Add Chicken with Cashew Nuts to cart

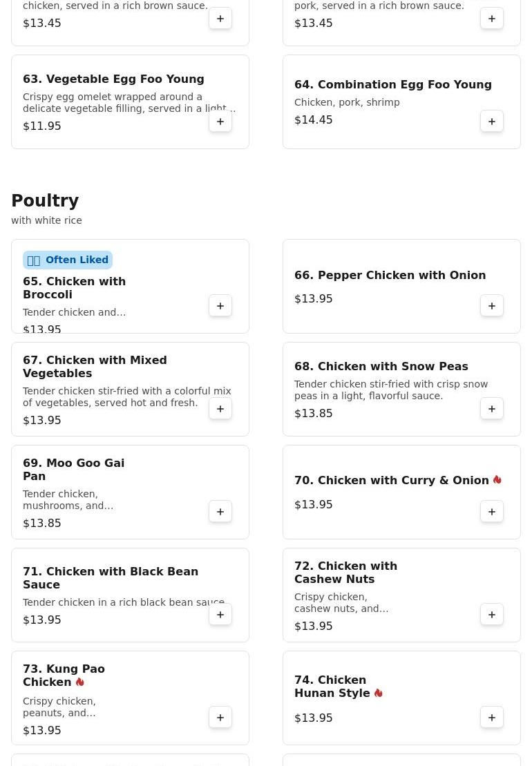point(492,615)
